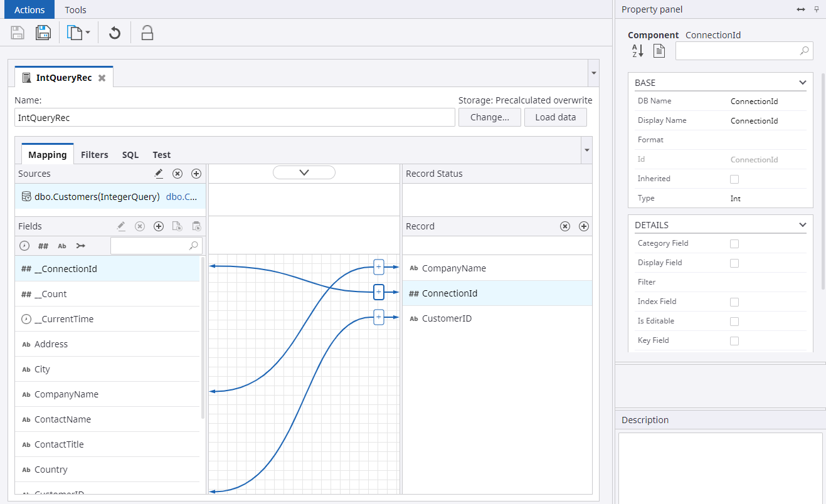826x504 pixels.
Task: Check the Key Field checkbox
Action: 734,341
